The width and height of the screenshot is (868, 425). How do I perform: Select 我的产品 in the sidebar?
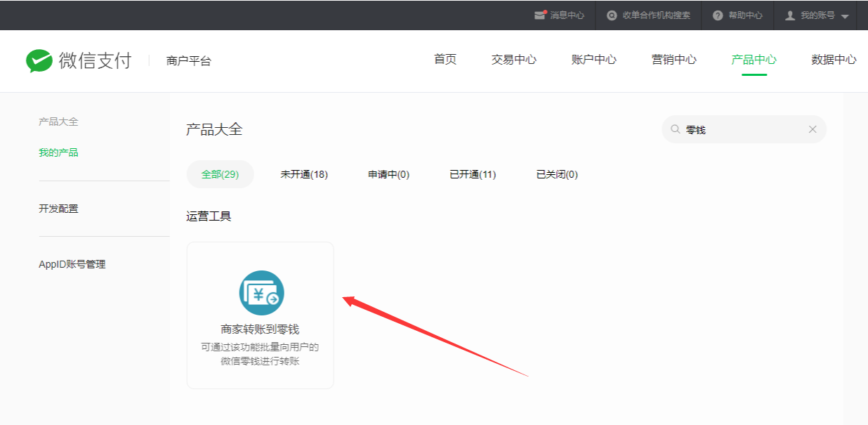pos(58,152)
